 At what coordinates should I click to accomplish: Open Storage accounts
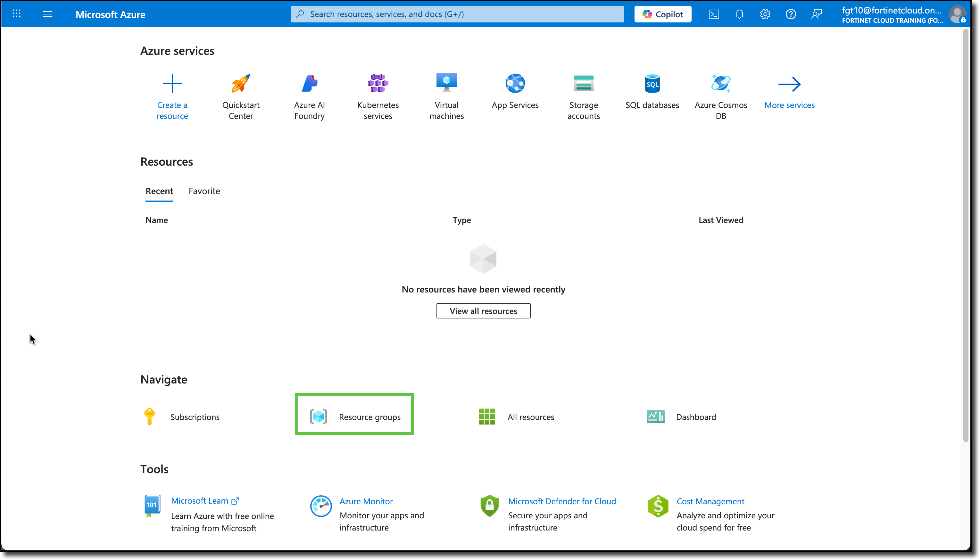click(x=584, y=96)
